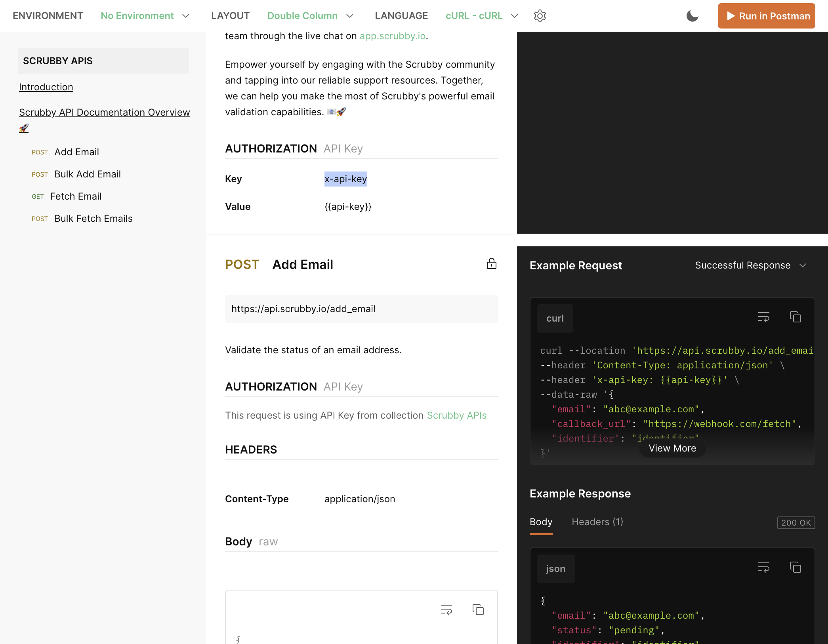
Task: Click the lock icon beside Add Email
Action: [491, 264]
